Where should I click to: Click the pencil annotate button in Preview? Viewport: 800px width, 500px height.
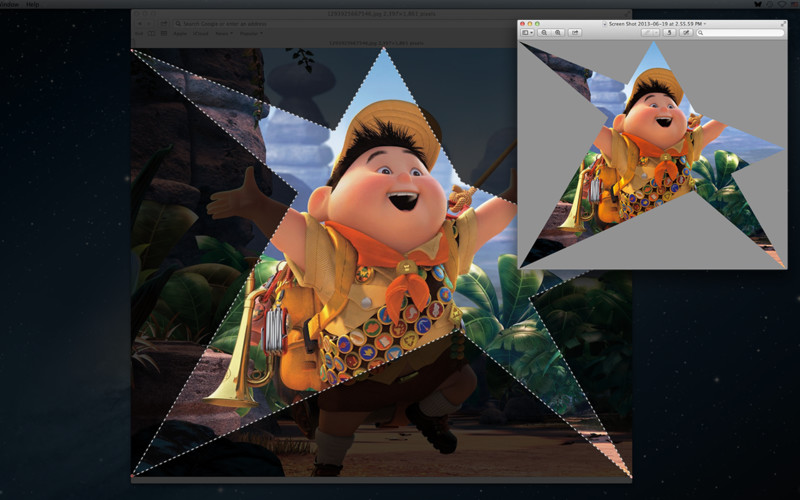click(646, 33)
